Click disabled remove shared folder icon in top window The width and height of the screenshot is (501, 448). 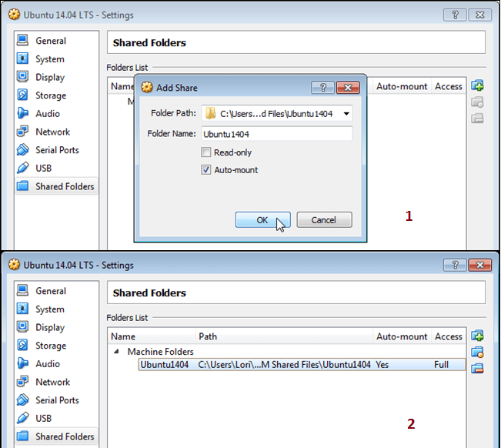477,119
